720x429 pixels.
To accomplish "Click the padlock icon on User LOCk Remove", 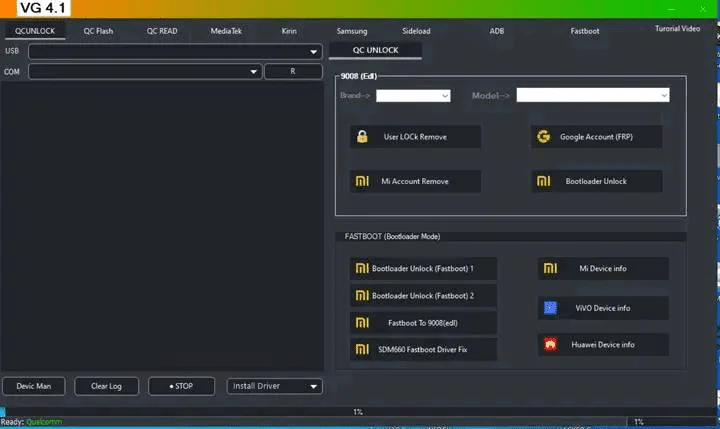I will (x=362, y=136).
